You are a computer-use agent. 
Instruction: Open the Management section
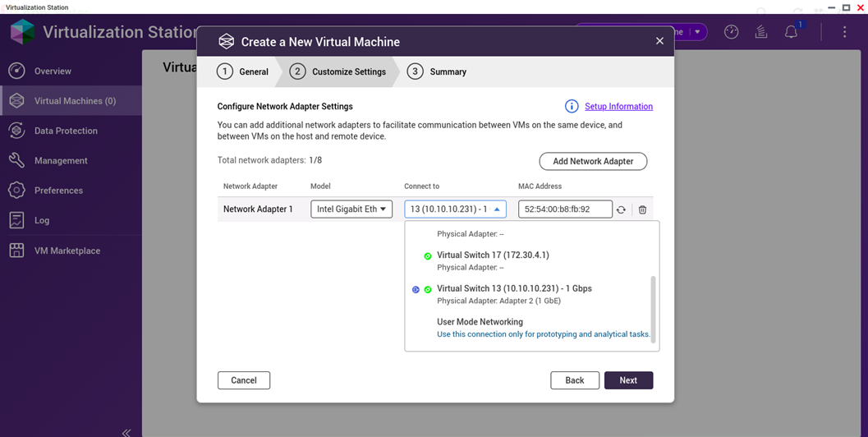coord(61,161)
